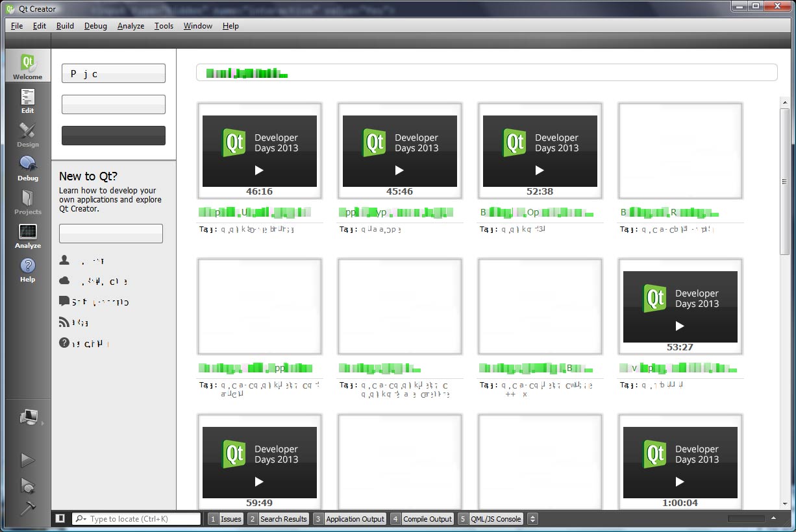
Task: Open the speech-bubble community link
Action: click(94, 302)
